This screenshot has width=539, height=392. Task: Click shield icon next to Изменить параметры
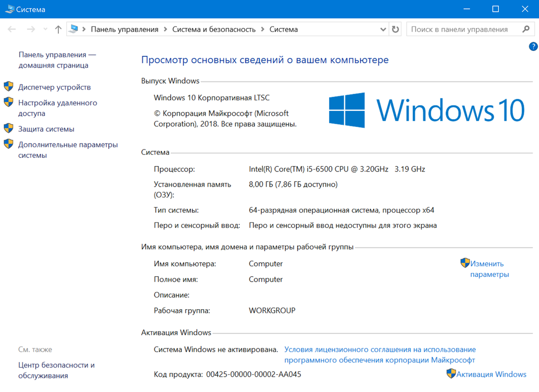[x=465, y=263]
